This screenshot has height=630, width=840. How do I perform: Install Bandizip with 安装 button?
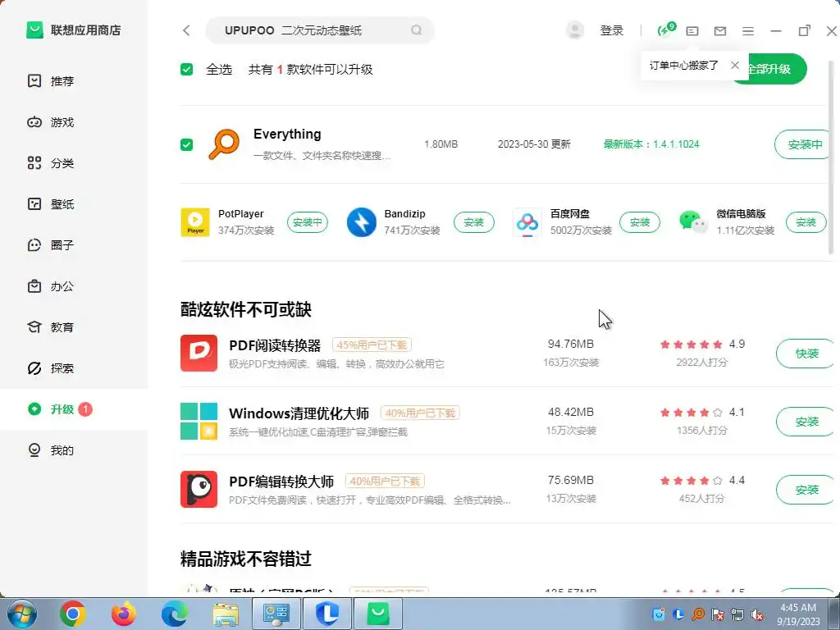(473, 222)
